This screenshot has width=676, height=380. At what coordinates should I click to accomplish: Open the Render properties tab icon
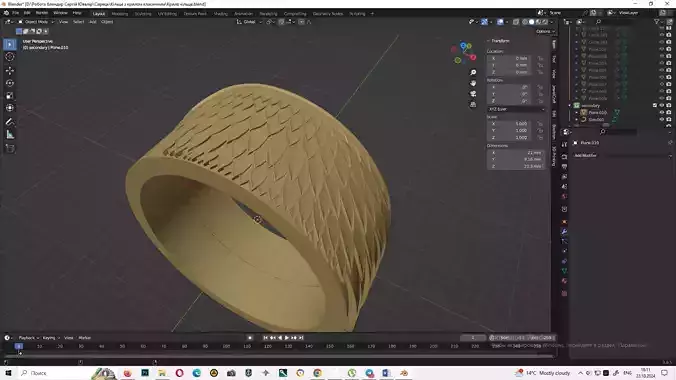(x=564, y=157)
